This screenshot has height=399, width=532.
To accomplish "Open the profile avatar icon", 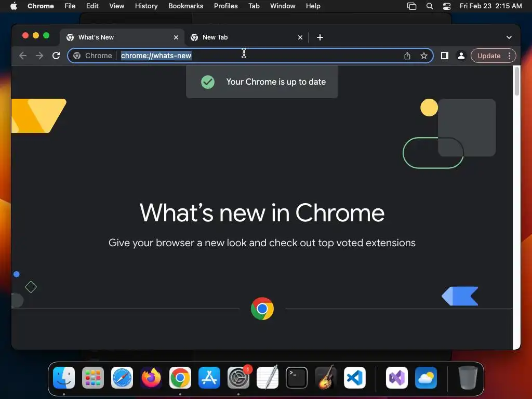I will pyautogui.click(x=461, y=56).
